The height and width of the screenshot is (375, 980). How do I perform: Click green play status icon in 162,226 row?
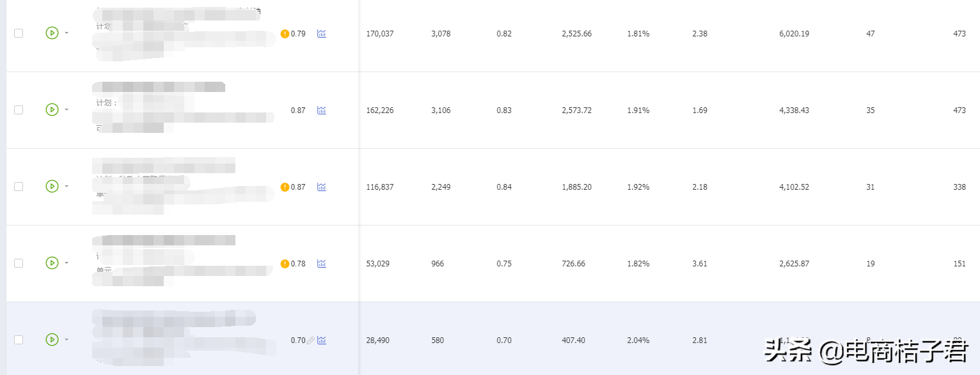(52, 110)
